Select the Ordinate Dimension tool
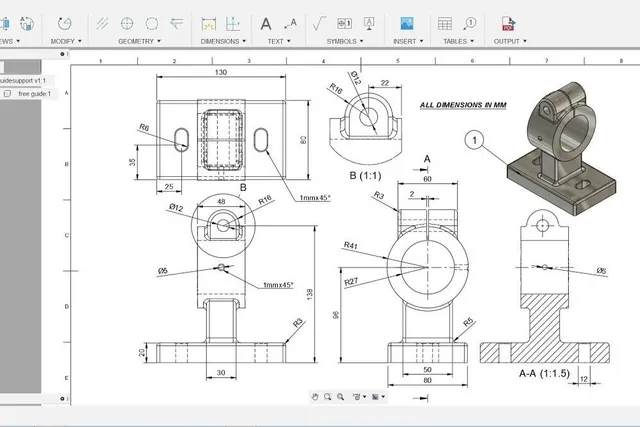This screenshot has height=427, width=640. pos(233,24)
